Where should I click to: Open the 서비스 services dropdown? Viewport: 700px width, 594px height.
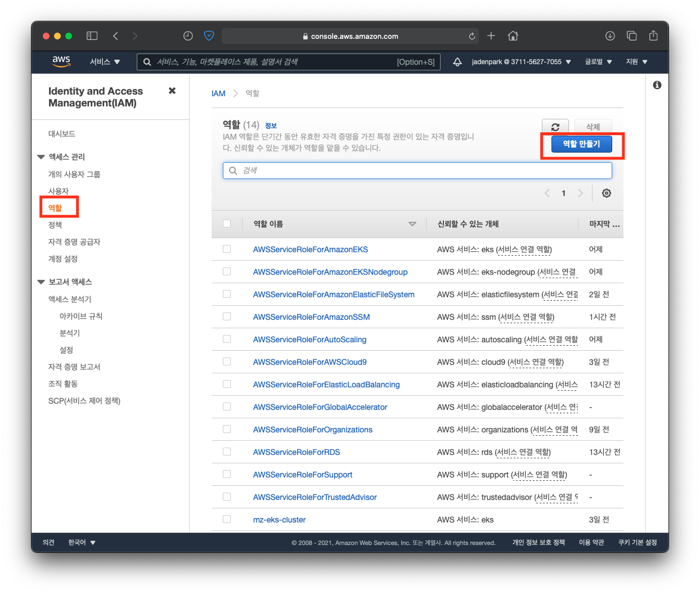pyautogui.click(x=105, y=62)
